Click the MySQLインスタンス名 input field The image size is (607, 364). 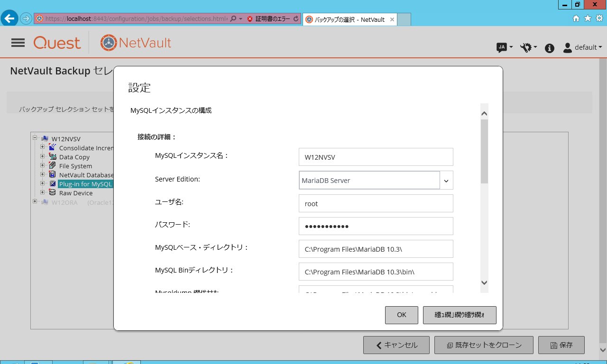pos(376,157)
